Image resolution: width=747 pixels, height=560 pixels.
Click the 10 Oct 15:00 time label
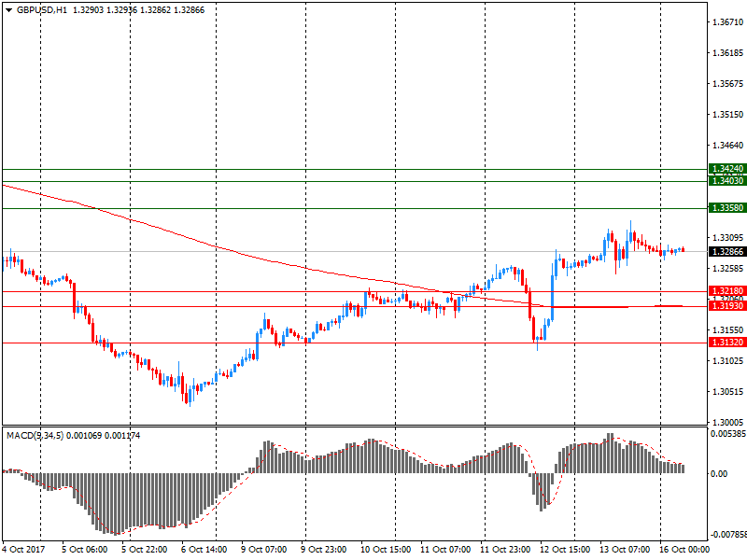(x=386, y=550)
